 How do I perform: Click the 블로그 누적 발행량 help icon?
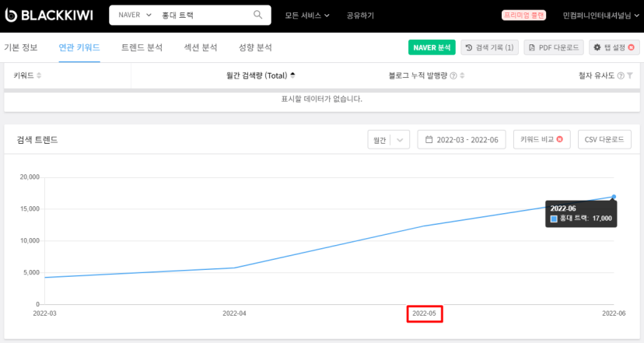click(x=453, y=75)
